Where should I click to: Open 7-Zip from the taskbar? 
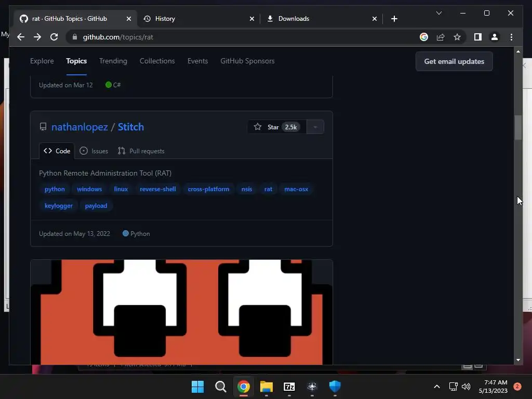289,387
